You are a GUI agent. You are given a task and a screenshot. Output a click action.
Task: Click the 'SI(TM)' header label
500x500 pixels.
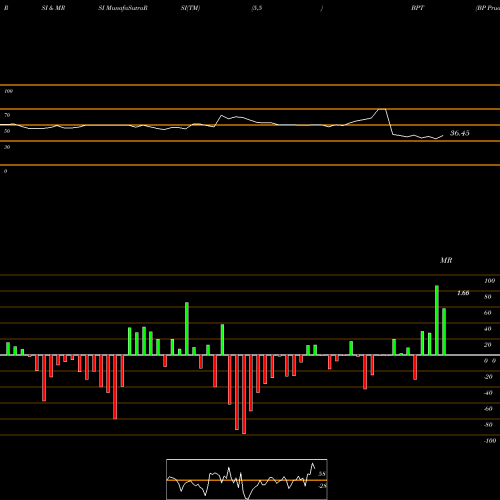[190, 8]
